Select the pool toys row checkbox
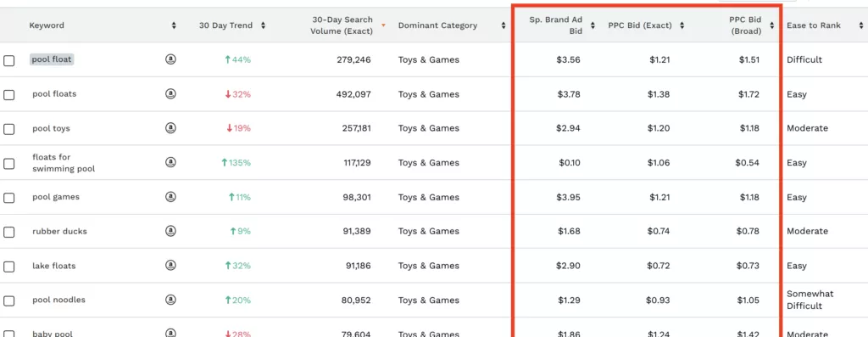 [x=8, y=129]
